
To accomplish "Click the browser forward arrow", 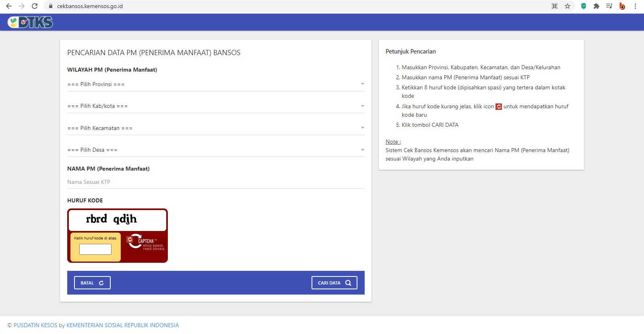I will click(x=22, y=6).
